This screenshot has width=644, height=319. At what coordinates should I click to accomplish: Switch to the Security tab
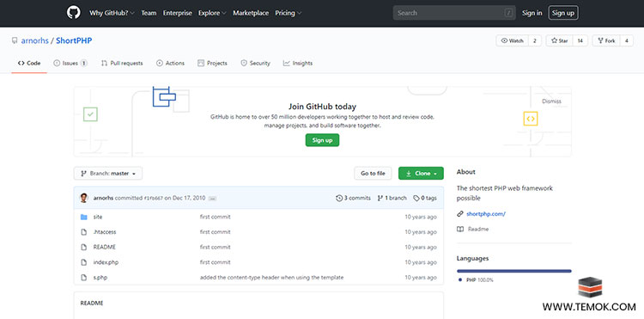pos(256,64)
